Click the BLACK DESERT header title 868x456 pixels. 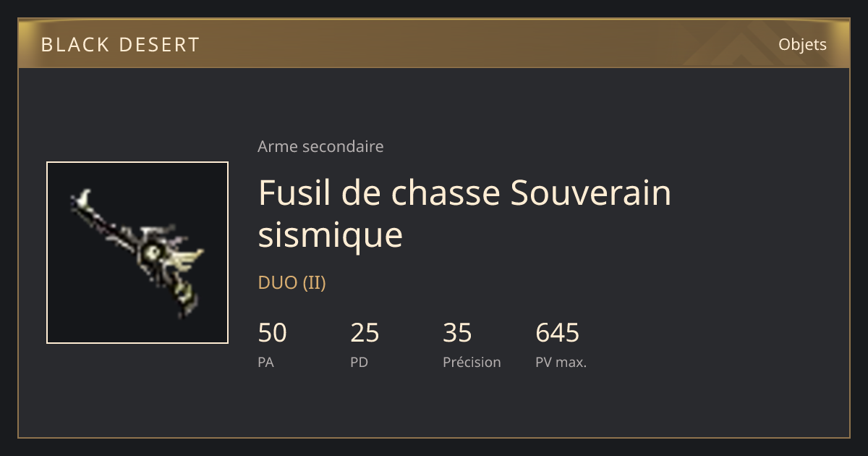pyautogui.click(x=120, y=45)
